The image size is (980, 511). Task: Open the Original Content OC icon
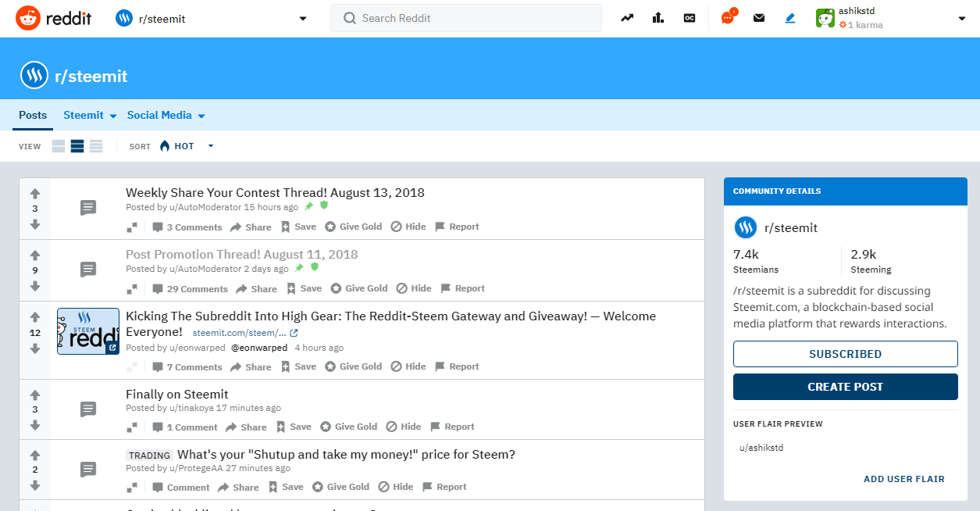pyautogui.click(x=690, y=18)
